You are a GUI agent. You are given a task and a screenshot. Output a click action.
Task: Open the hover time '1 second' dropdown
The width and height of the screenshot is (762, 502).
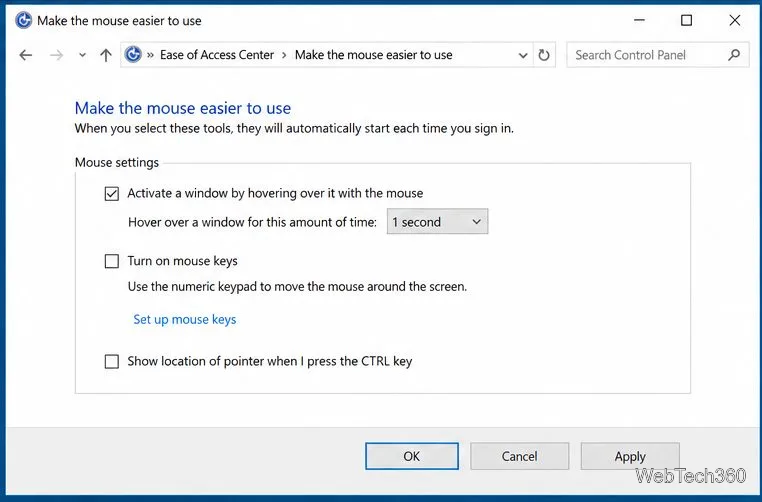click(x=437, y=222)
